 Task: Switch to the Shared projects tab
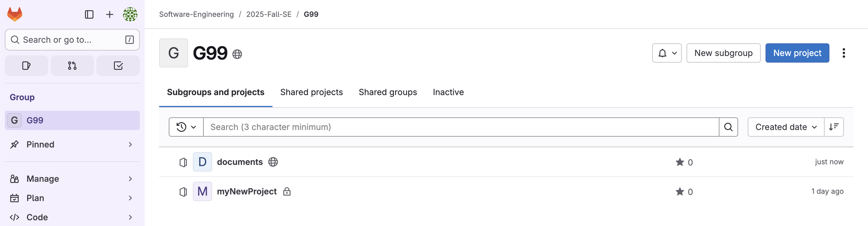[x=311, y=92]
